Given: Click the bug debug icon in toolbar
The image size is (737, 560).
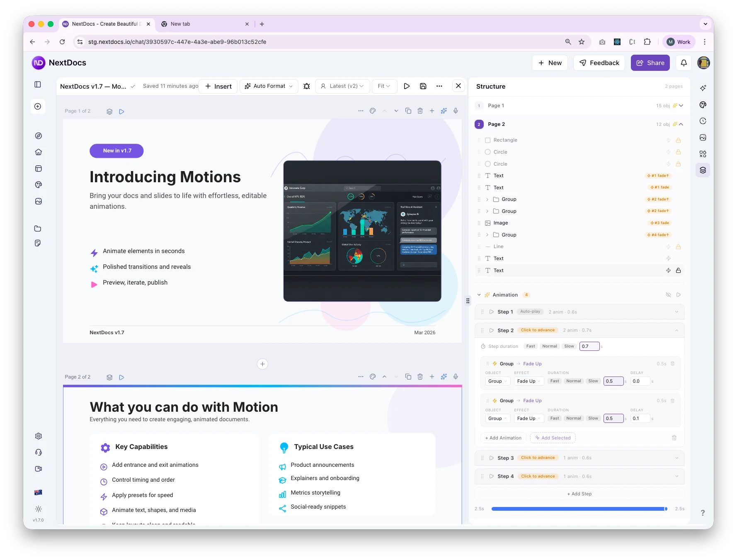Looking at the screenshot, I should pos(307,86).
